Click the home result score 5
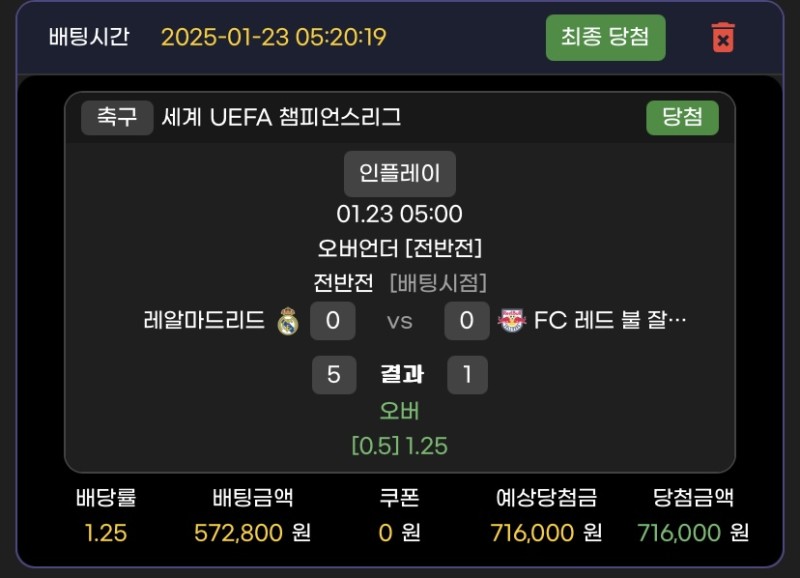Viewport: 800px width, 578px height. point(334,374)
